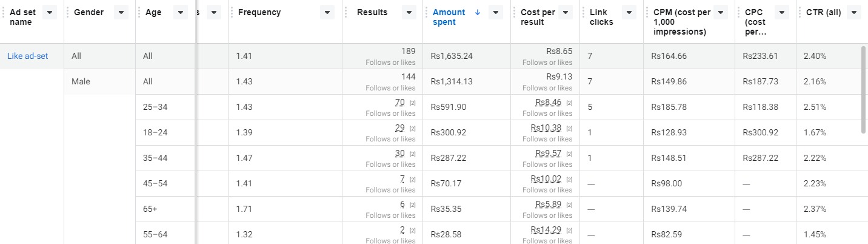Expand the Frequency column options menu
Viewport: 868px width, 244px height.
(x=327, y=13)
